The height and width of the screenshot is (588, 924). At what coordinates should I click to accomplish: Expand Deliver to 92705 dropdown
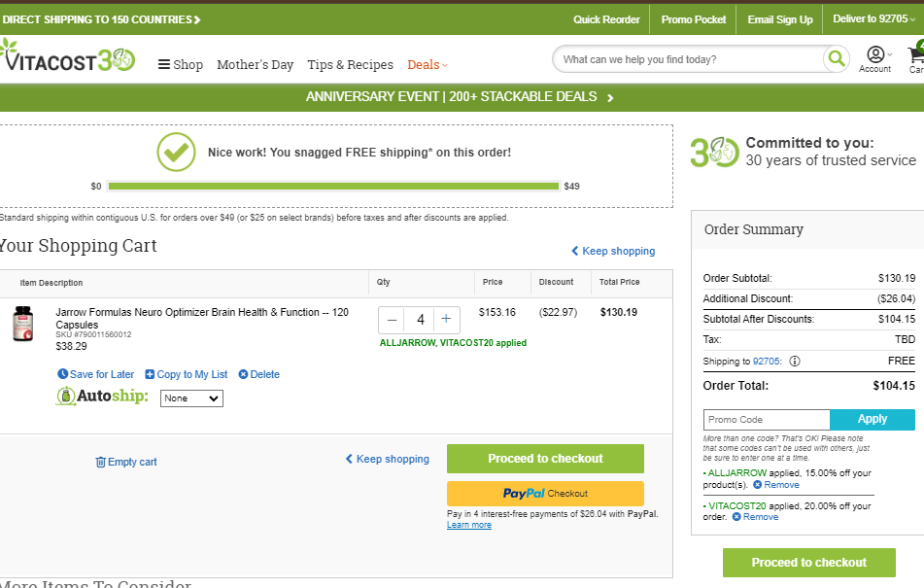click(873, 18)
